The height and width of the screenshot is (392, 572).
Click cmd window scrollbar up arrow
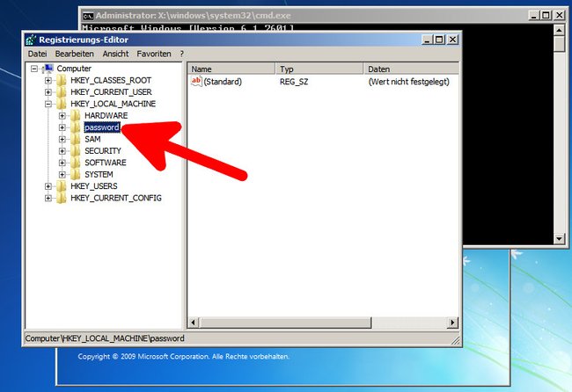coord(559,30)
